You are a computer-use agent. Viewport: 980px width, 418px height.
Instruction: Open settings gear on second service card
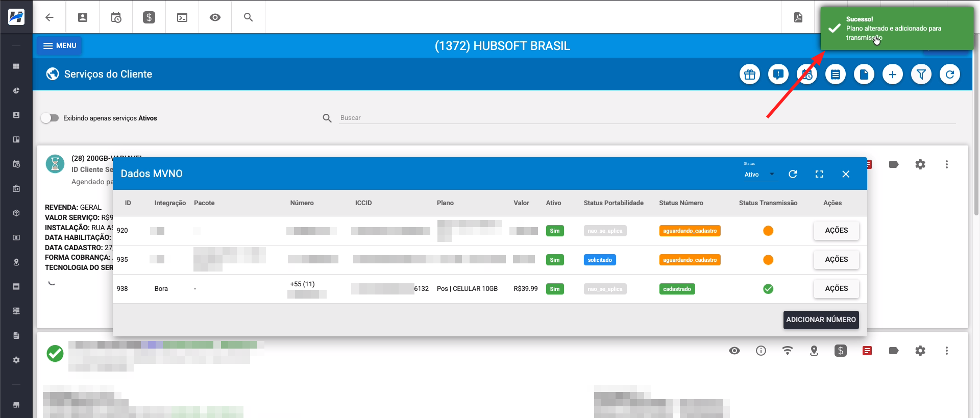pos(920,351)
